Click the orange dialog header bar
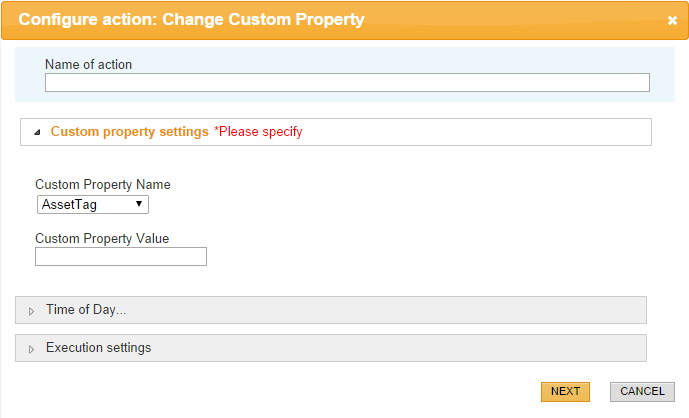The width and height of the screenshot is (689, 418). (500, 19)
